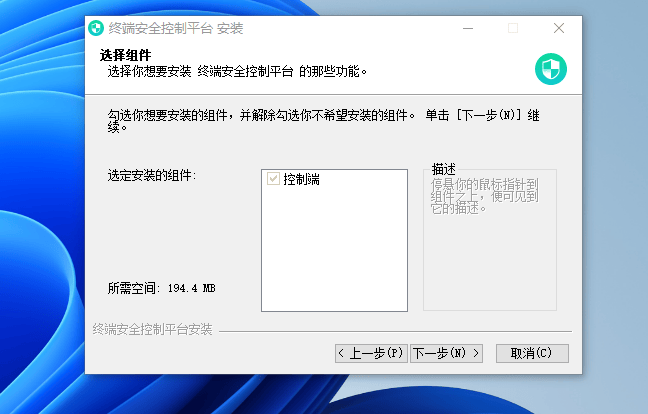The image size is (648, 414).
Task: Cancel installation with 取消(C) button
Action: (x=531, y=353)
